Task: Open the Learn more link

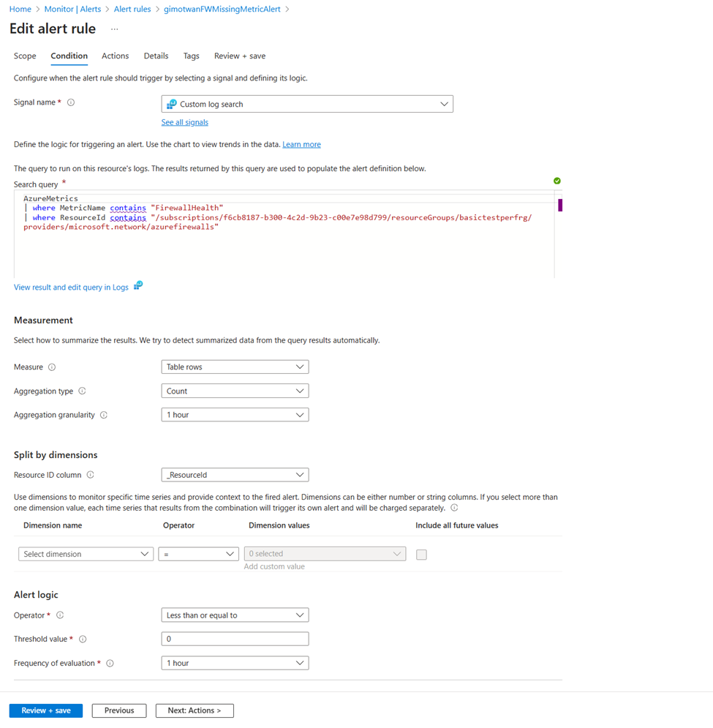Action: click(x=302, y=144)
